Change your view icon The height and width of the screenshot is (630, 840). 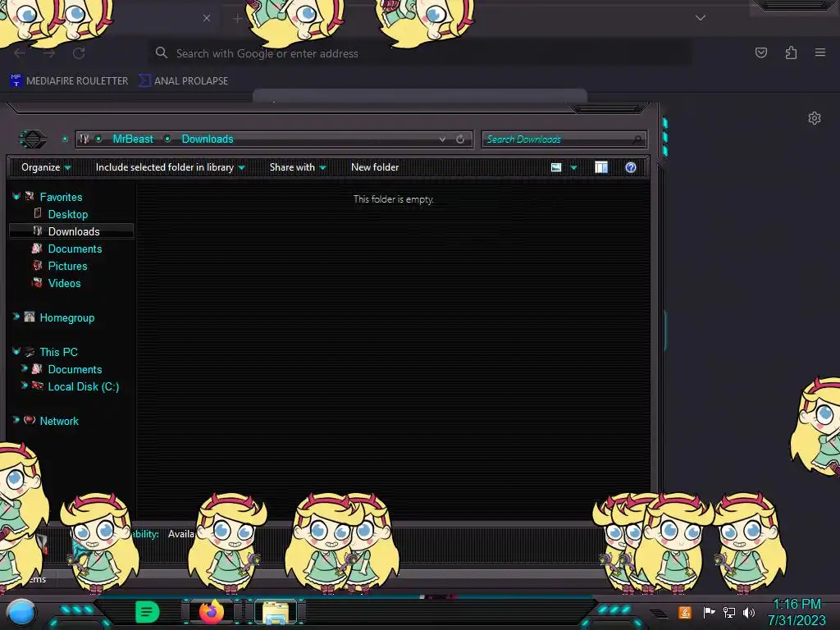[556, 167]
